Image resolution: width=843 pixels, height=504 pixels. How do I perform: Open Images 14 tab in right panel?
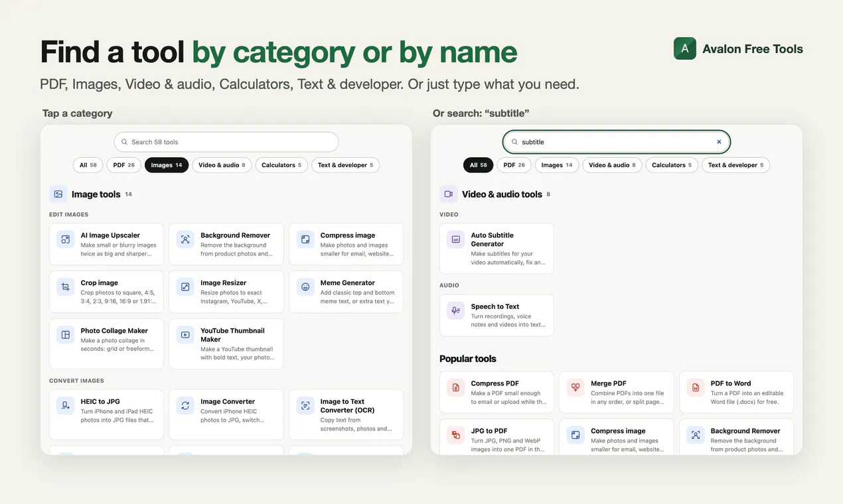click(557, 165)
